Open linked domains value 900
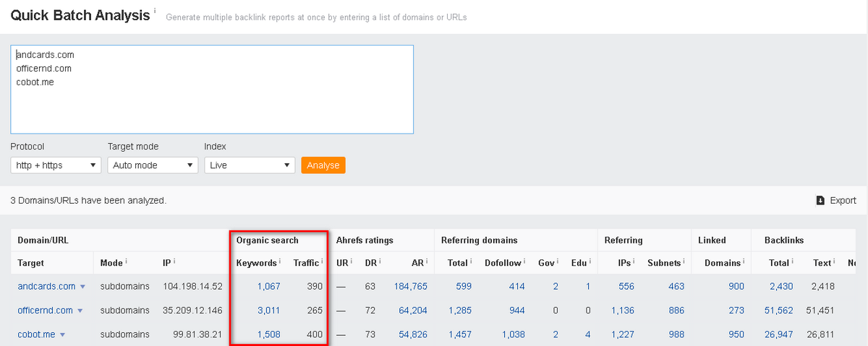Screen dimensions: 868x346 [736, 286]
